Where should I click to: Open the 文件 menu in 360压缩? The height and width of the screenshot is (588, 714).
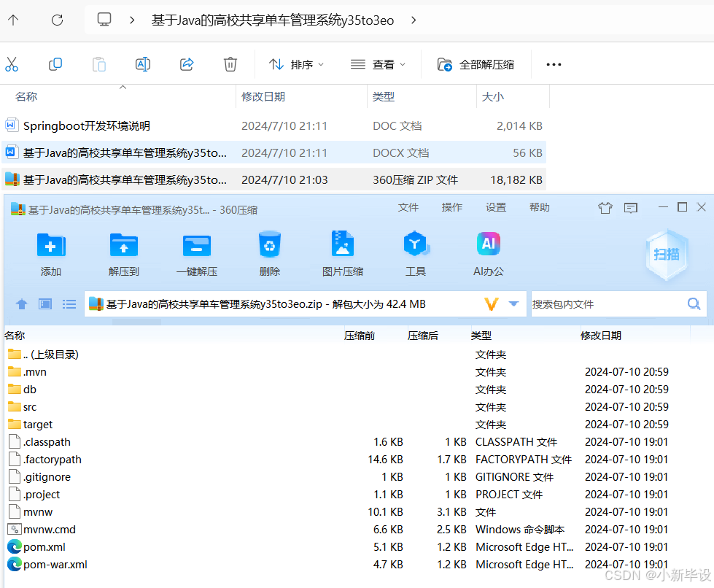pos(408,207)
